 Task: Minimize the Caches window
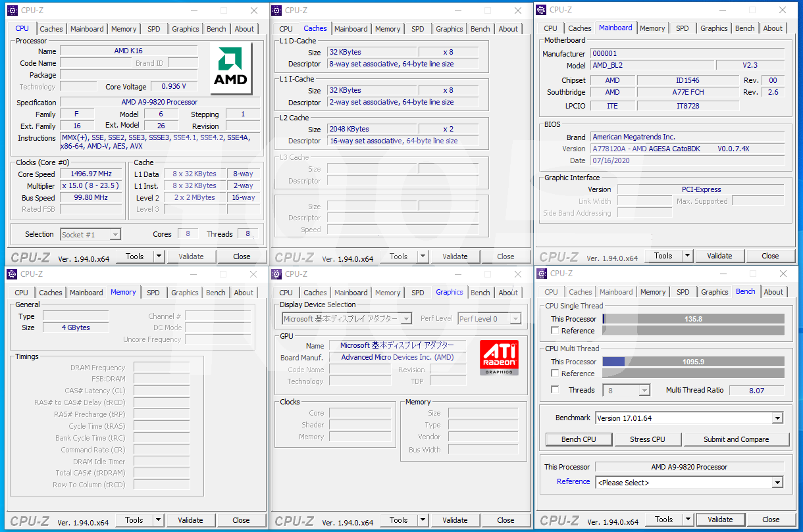(x=457, y=11)
